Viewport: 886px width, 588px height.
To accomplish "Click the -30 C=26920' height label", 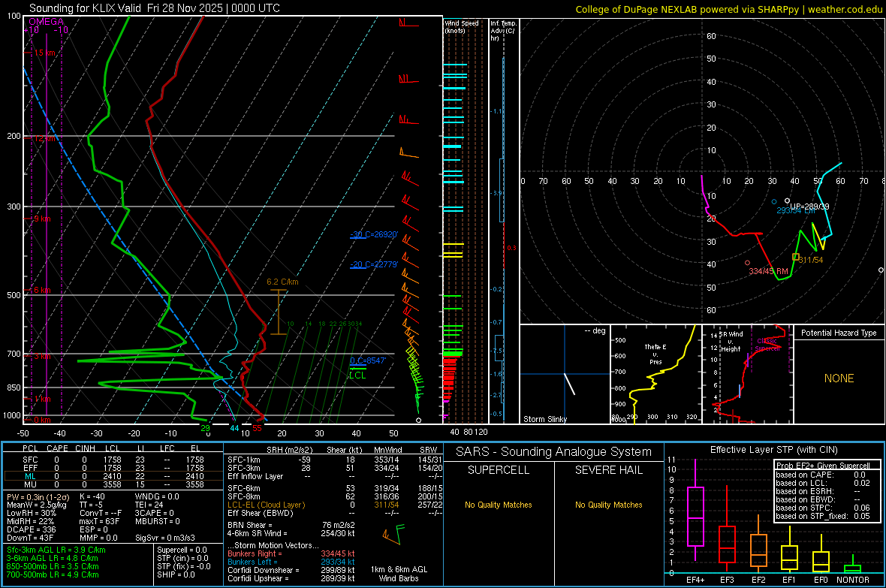I will [373, 234].
